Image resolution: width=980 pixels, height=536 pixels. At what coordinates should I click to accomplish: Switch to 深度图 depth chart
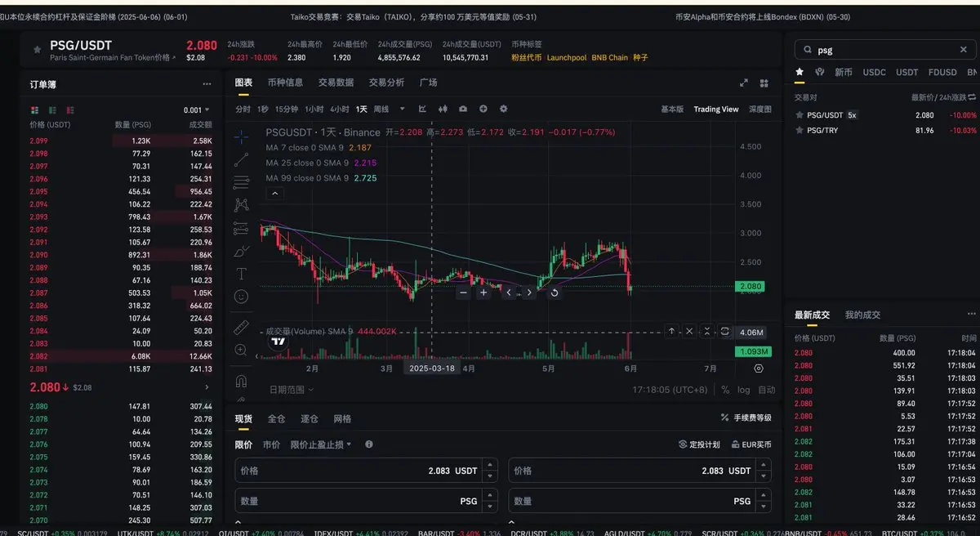click(759, 109)
